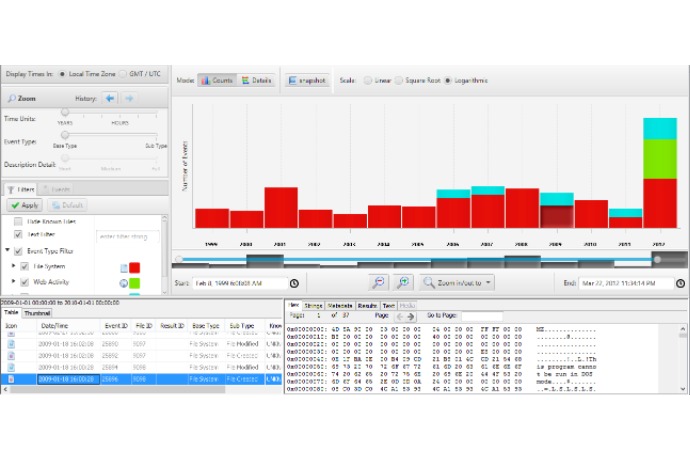
Task: Focus the text filter string field
Action: coord(127,236)
